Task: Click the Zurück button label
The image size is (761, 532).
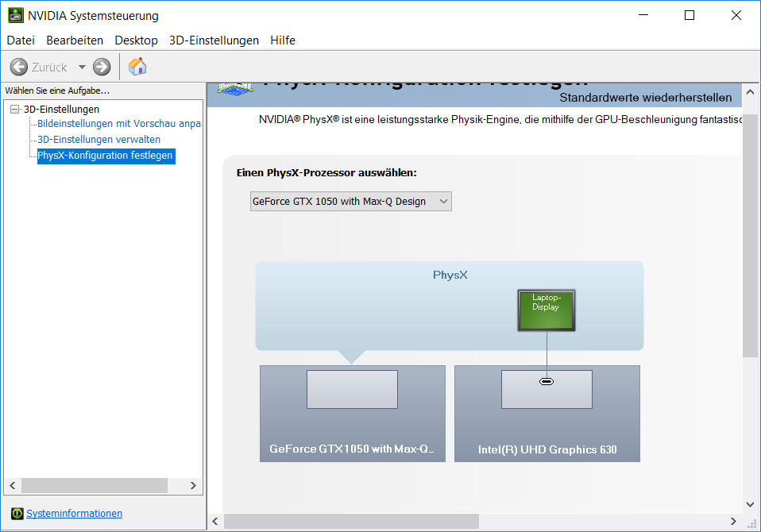Action: 49,67
